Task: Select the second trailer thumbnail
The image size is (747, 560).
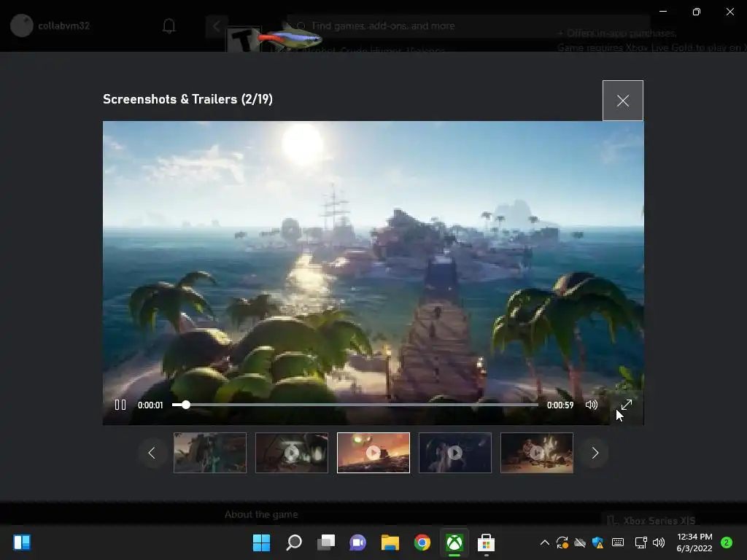Action: click(x=292, y=453)
